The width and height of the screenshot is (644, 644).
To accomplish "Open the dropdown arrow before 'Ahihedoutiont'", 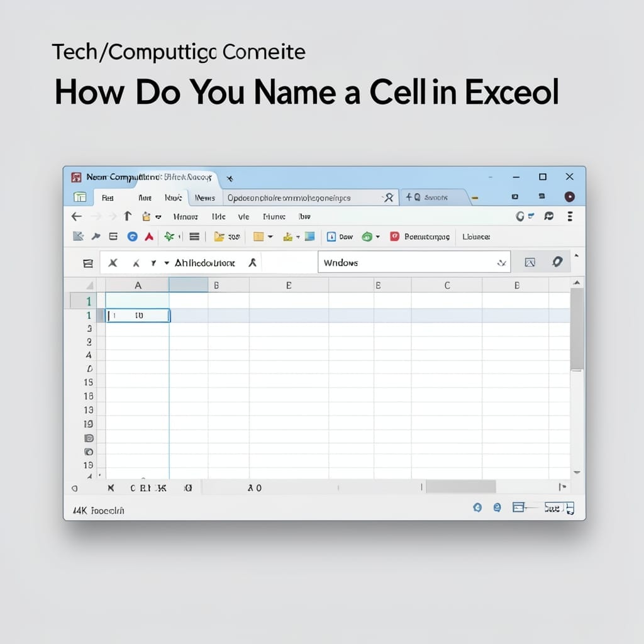I will pyautogui.click(x=167, y=263).
